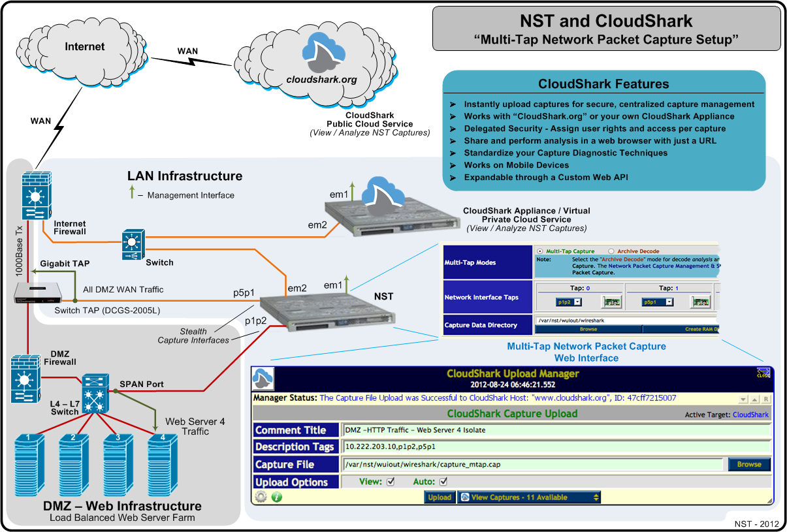Screen dimensions: 787x532
Task: Click into the Comment Title field
Action: coord(556,430)
